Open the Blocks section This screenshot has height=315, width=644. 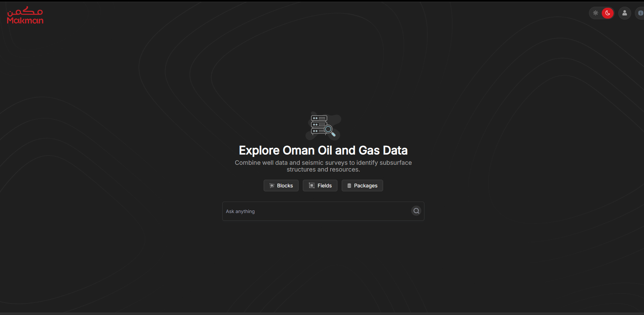(281, 186)
